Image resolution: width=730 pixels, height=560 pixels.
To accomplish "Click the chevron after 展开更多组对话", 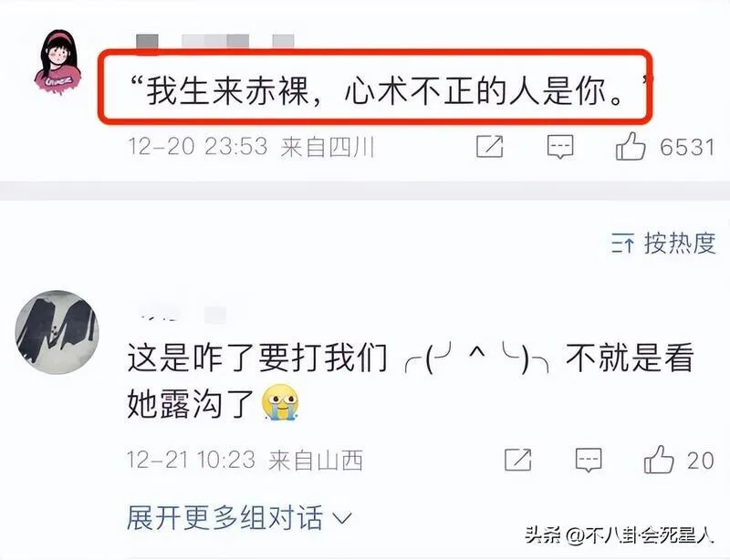I will pos(341,518).
